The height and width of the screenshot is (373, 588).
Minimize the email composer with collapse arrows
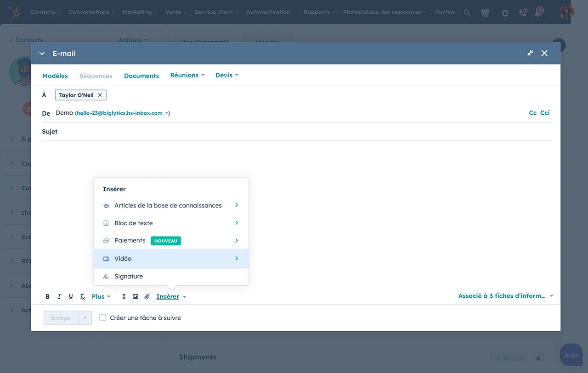pyautogui.click(x=530, y=53)
